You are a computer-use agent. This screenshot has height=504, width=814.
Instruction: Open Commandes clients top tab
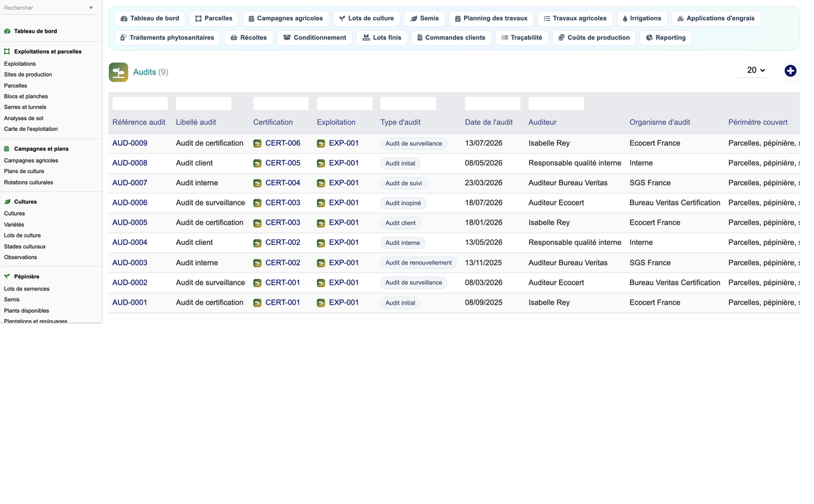[451, 37]
